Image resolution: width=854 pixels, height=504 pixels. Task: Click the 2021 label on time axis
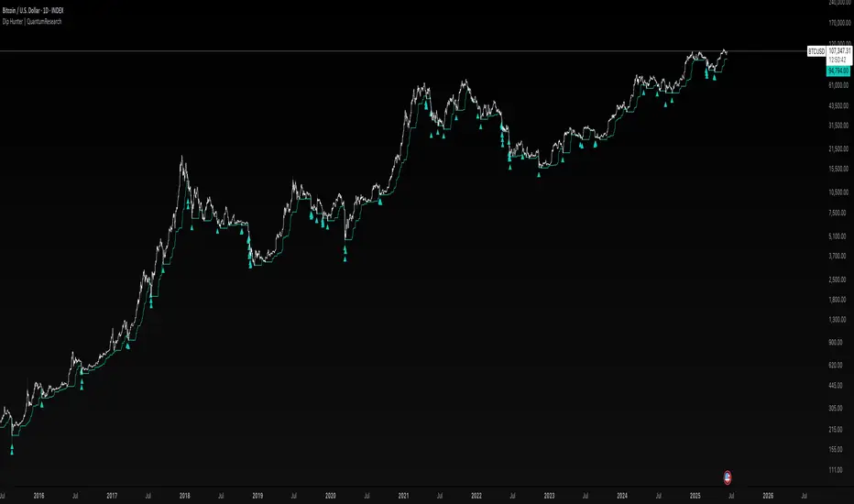[x=403, y=496]
